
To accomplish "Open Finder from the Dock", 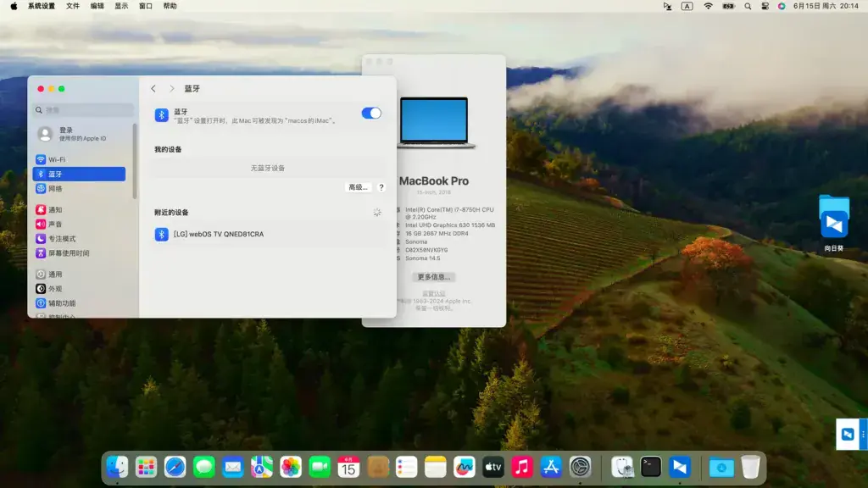I will click(x=117, y=468).
